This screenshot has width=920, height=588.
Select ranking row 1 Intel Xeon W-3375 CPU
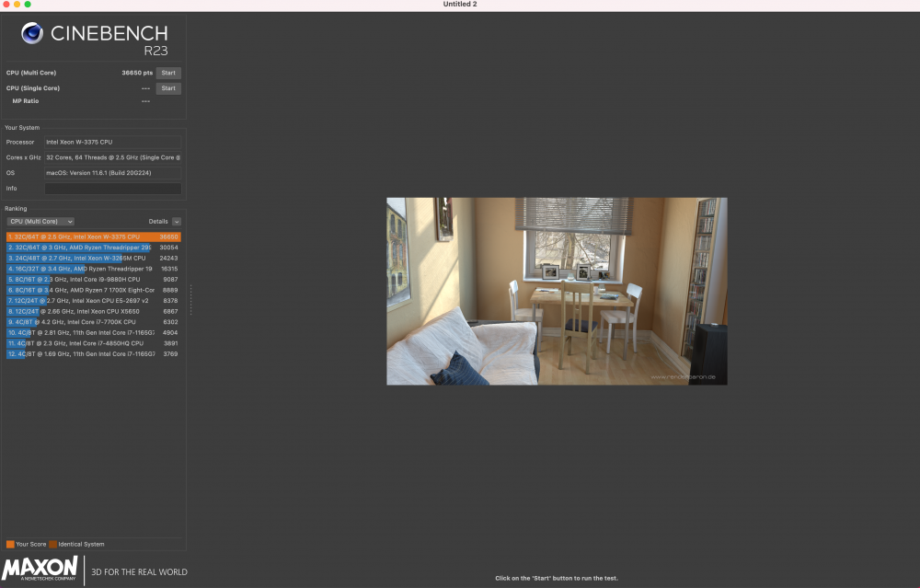point(93,237)
